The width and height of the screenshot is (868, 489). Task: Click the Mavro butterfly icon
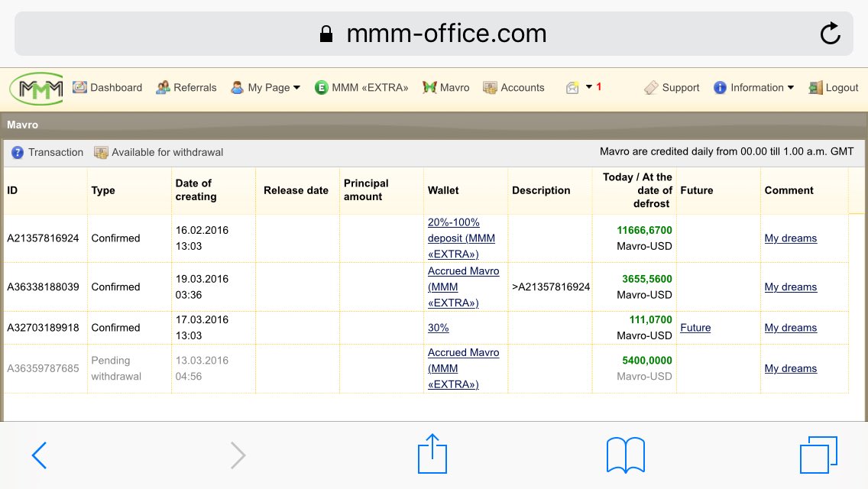[429, 88]
